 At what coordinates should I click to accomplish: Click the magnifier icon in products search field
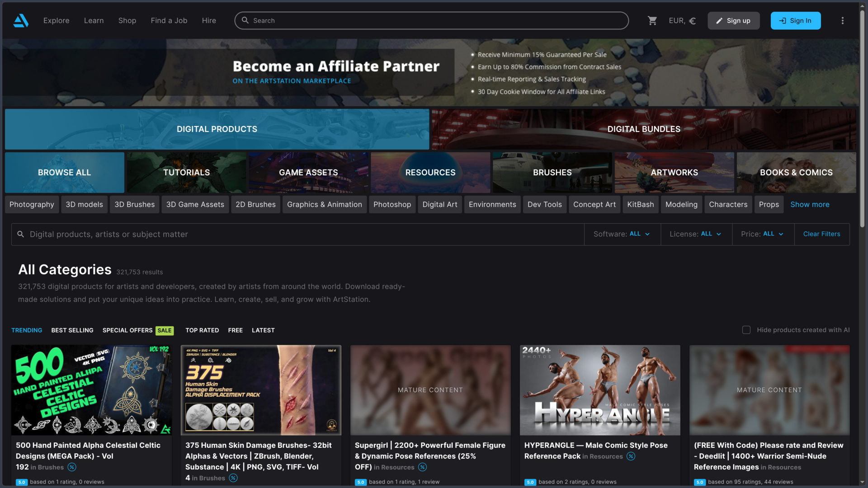[20, 234]
